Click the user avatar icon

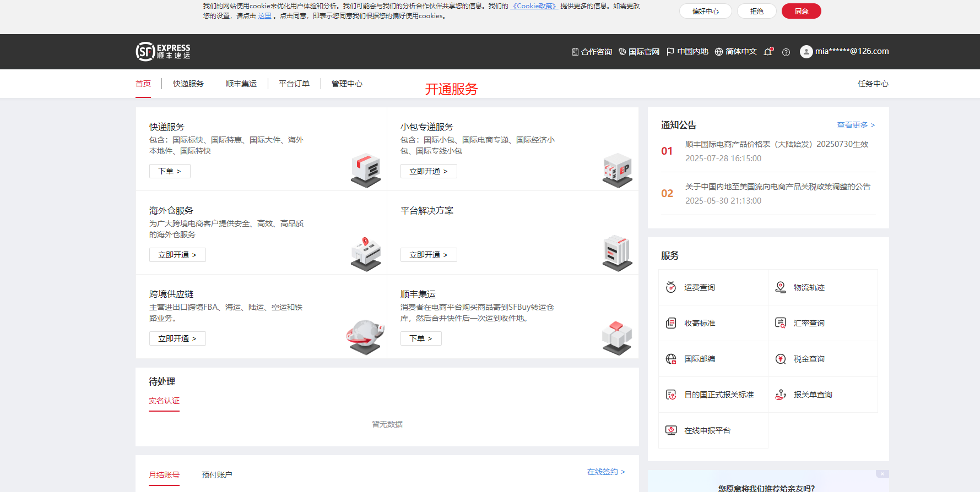click(x=806, y=52)
